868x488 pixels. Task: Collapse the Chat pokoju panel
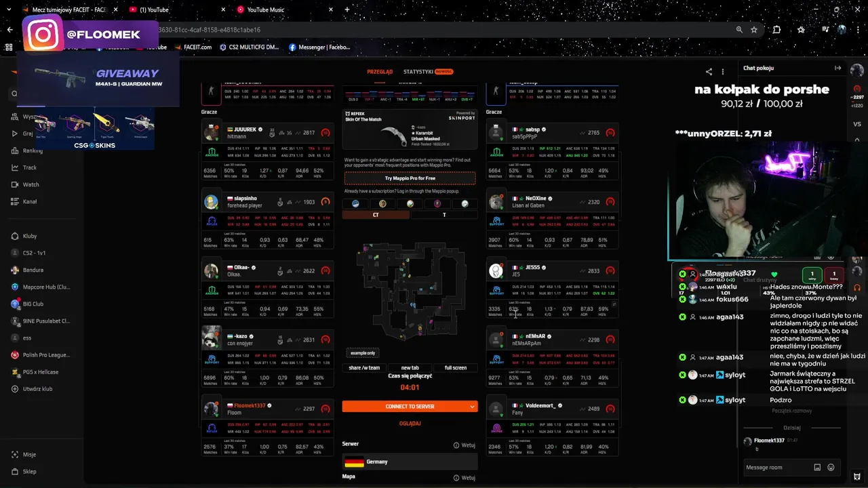(838, 68)
